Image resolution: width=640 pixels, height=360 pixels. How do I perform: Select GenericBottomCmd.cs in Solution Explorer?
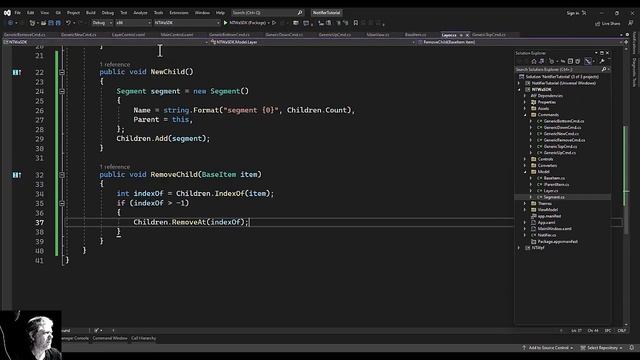pos(564,121)
